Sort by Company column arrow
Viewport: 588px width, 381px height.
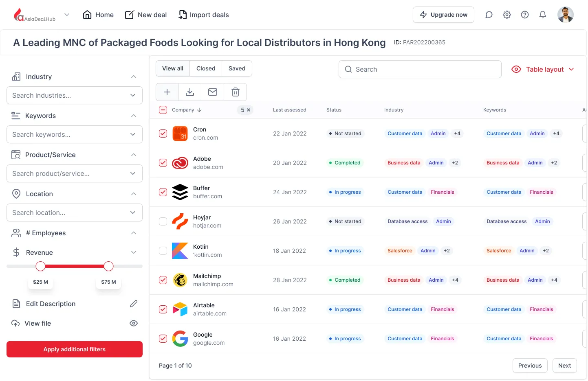[199, 110]
